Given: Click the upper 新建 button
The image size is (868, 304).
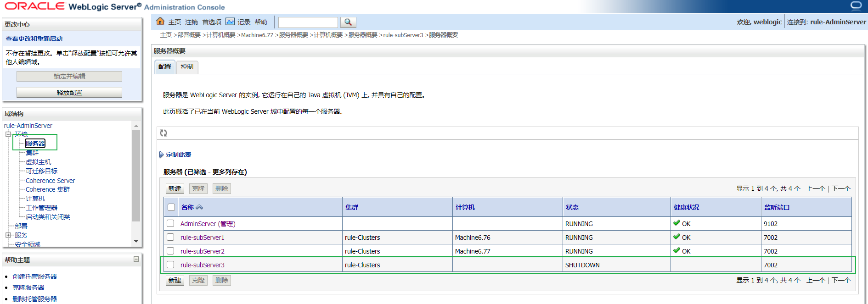Looking at the screenshot, I should tap(175, 188).
